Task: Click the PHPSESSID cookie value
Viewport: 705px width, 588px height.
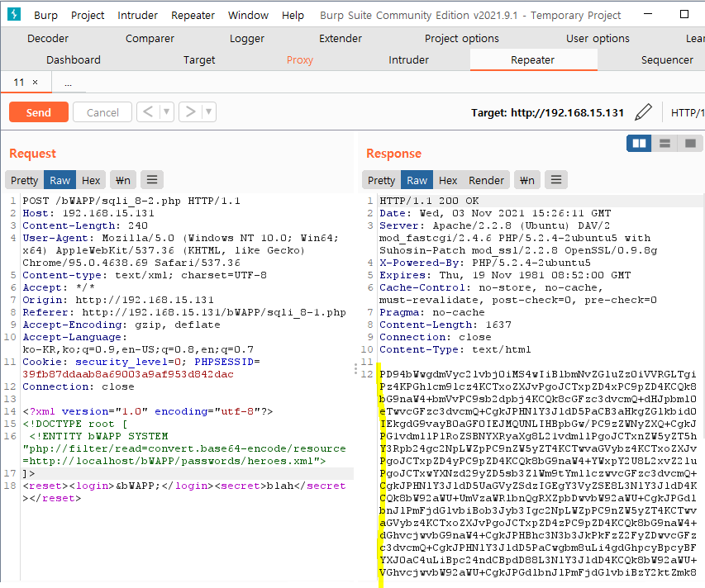Action: 128,374
